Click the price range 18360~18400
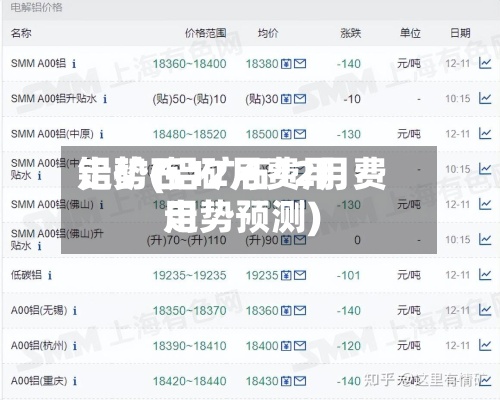 (x=189, y=64)
